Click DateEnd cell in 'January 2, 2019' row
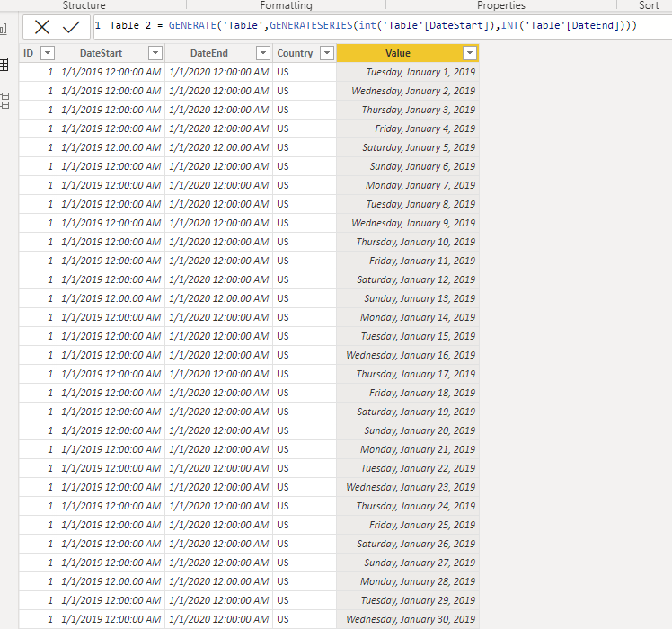Viewport: 672px width, 629px height. tap(218, 91)
